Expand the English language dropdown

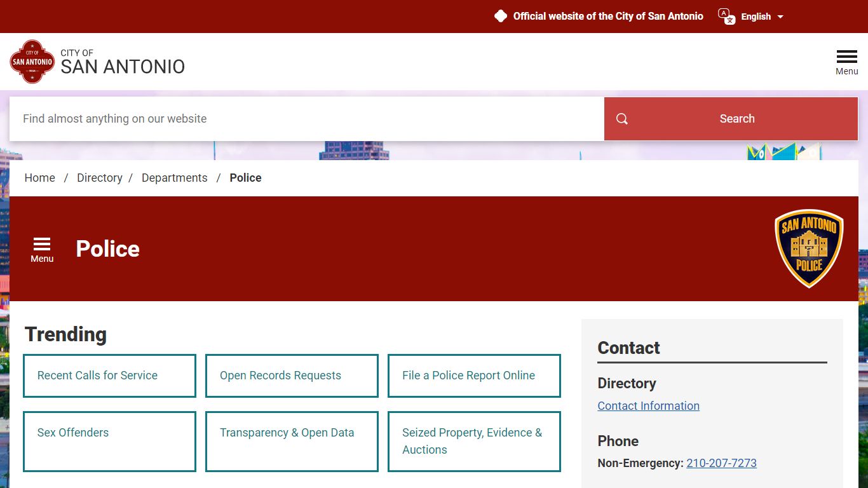[x=762, y=17]
